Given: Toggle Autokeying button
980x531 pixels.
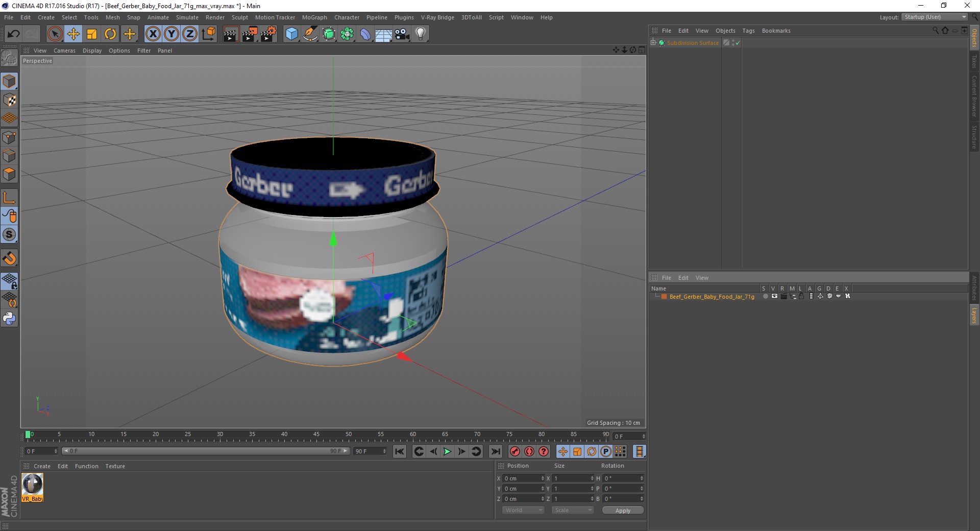Looking at the screenshot, I should [529, 451].
